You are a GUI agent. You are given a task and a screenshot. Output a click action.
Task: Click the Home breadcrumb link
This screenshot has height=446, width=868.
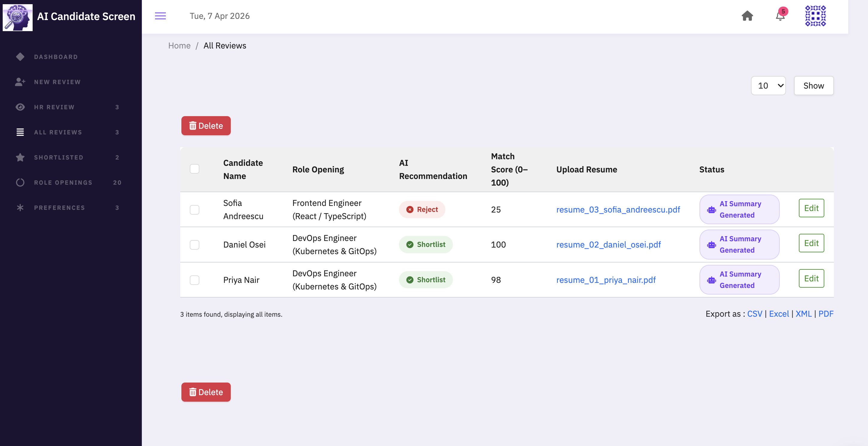click(179, 45)
